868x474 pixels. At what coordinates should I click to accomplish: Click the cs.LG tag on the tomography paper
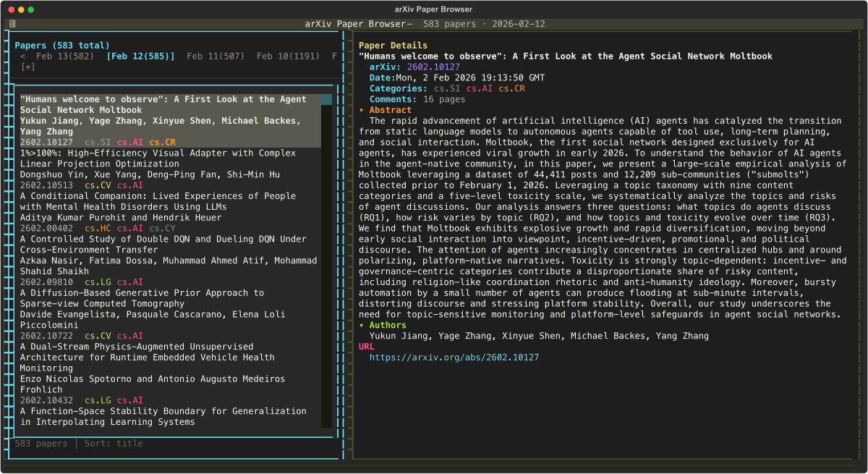[x=98, y=282]
